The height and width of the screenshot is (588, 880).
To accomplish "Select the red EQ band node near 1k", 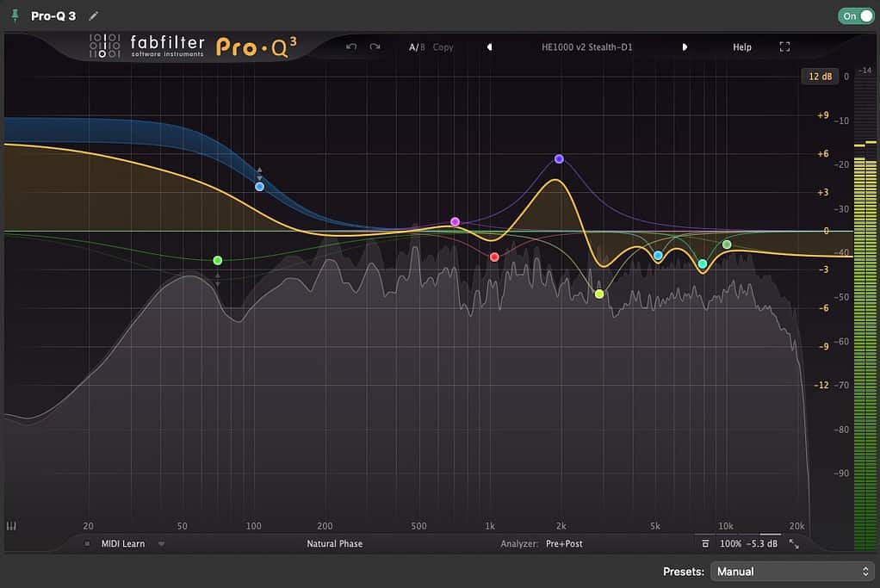I will (x=494, y=257).
